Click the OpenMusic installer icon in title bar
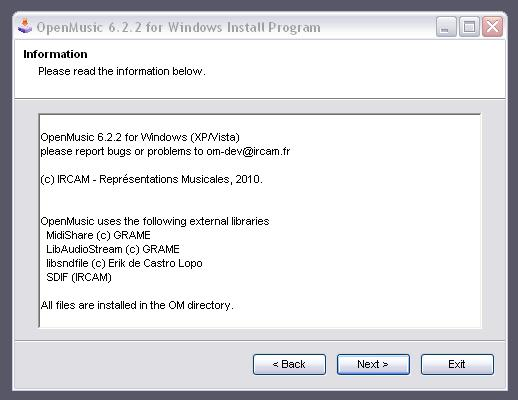The image size is (518, 400). [25, 27]
